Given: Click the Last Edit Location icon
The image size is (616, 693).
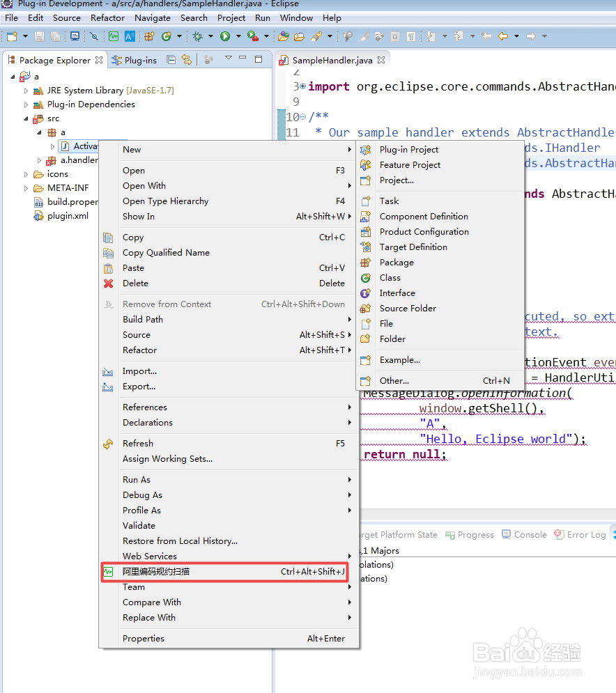Looking at the screenshot, I should coord(486,36).
